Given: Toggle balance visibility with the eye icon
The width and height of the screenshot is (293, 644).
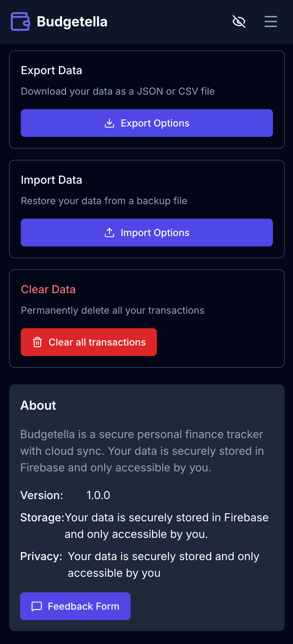Looking at the screenshot, I should pos(239,21).
